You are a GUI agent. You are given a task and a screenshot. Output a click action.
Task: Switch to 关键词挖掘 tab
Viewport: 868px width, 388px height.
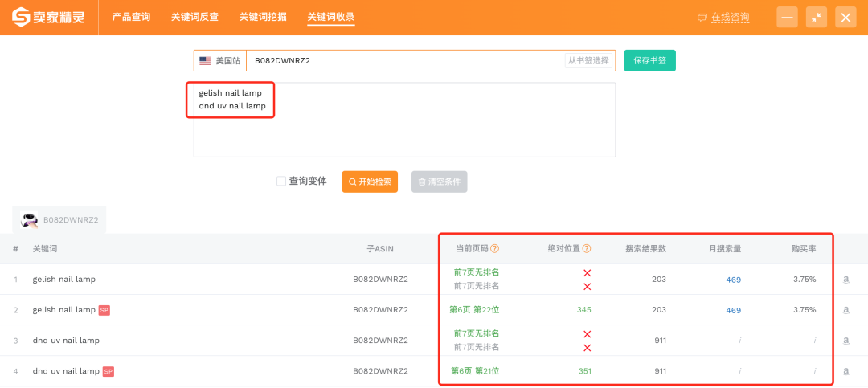[263, 17]
